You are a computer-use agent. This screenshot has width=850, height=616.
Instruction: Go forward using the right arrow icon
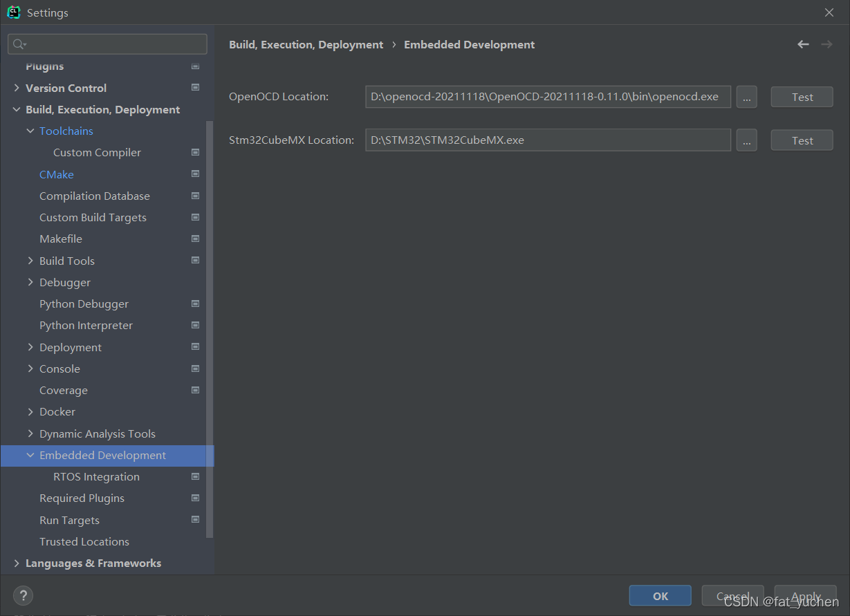(826, 44)
